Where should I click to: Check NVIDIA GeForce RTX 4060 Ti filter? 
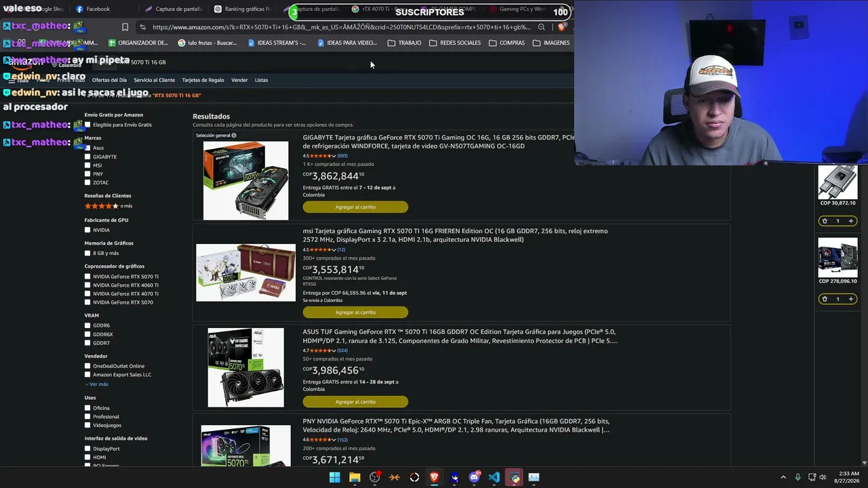87,285
